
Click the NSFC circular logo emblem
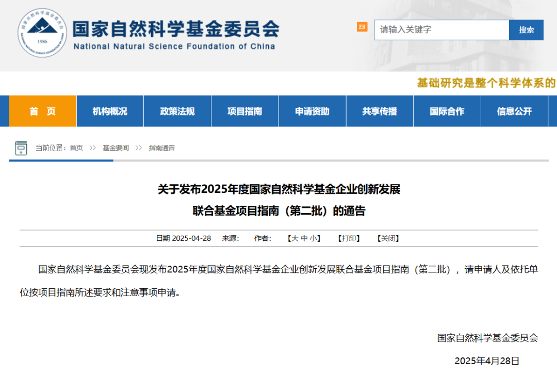click(x=42, y=32)
